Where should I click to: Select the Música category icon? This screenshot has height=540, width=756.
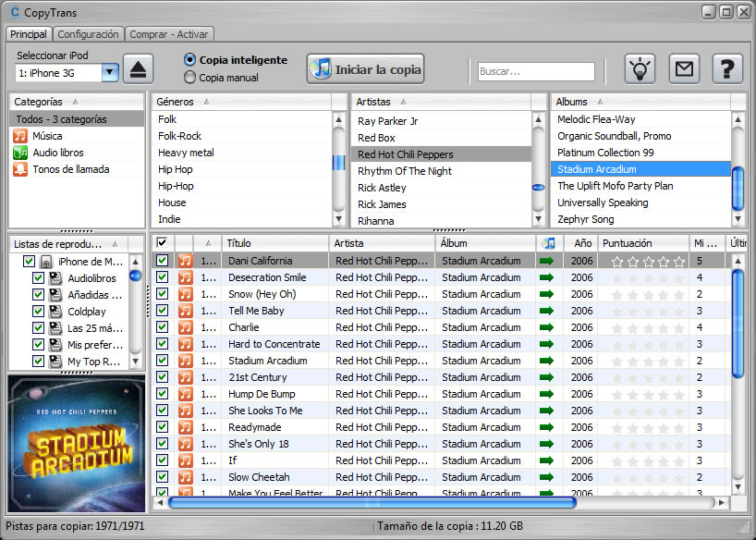[x=20, y=136]
